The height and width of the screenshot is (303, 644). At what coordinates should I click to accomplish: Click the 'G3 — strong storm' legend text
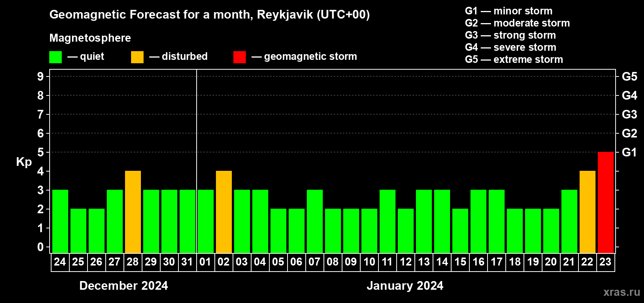coord(510,35)
